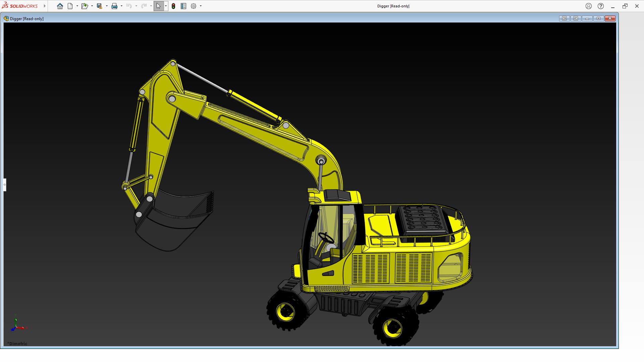Screen dimensions: 644x362
Task: Open the Options gear icon
Action: 194,6
